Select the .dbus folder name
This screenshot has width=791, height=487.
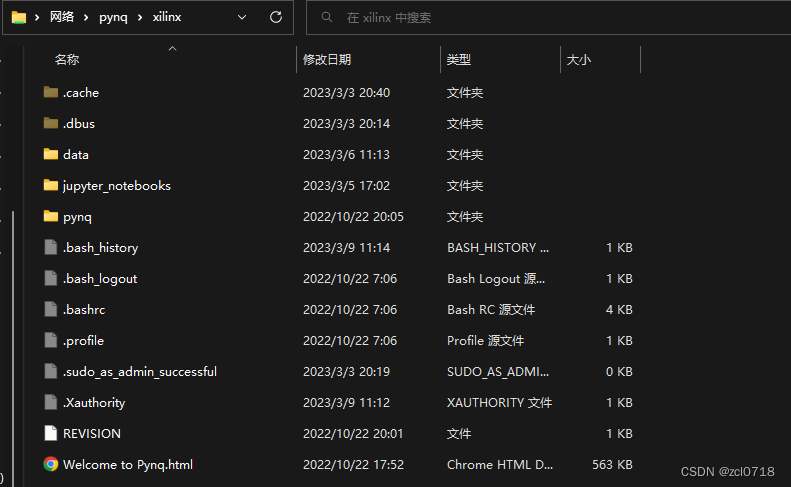(79, 124)
